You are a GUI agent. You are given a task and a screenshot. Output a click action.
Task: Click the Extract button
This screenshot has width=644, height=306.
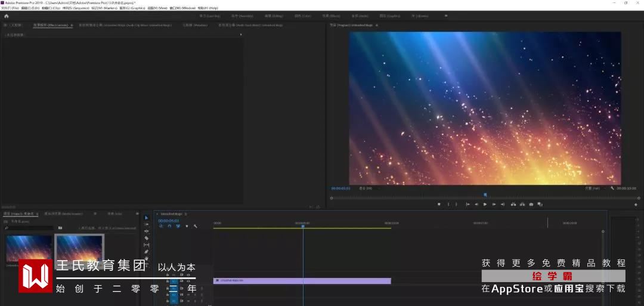click(x=522, y=204)
